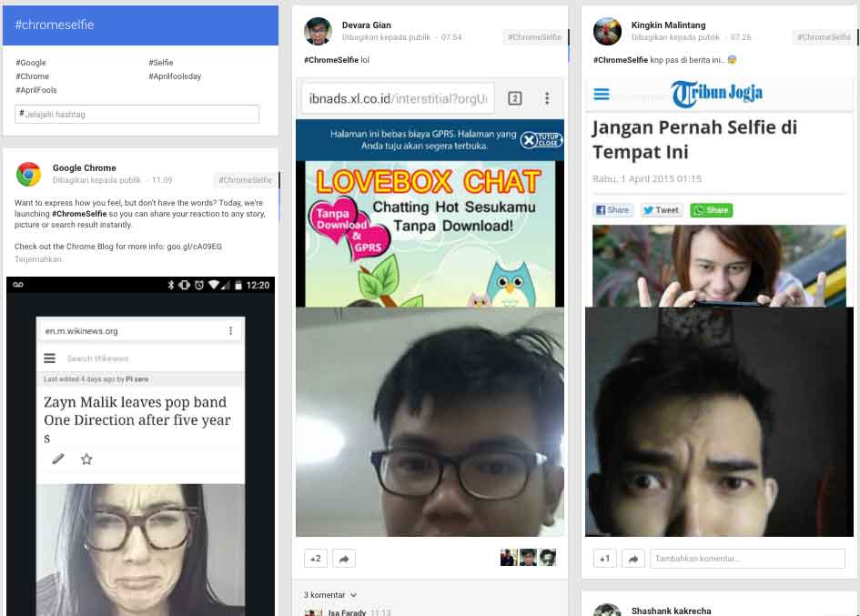Click Kingkin Malintang's profile avatar
Viewport: 860px width, 616px height.
(x=607, y=31)
